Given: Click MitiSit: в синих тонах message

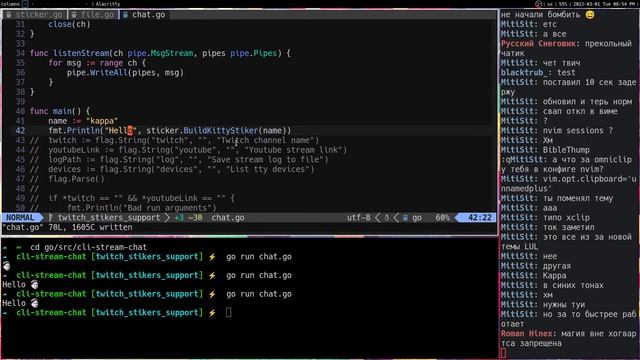Looking at the screenshot, I should pos(552,285).
